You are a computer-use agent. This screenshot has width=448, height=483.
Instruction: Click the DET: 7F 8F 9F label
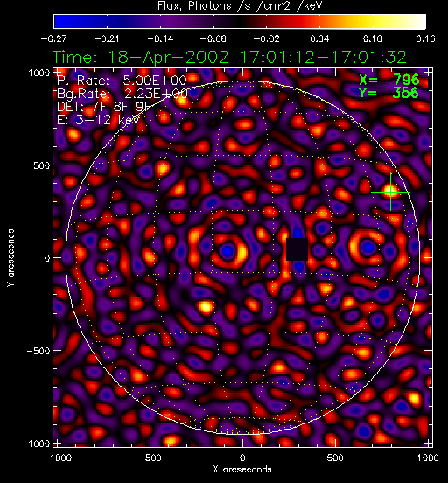[104, 107]
